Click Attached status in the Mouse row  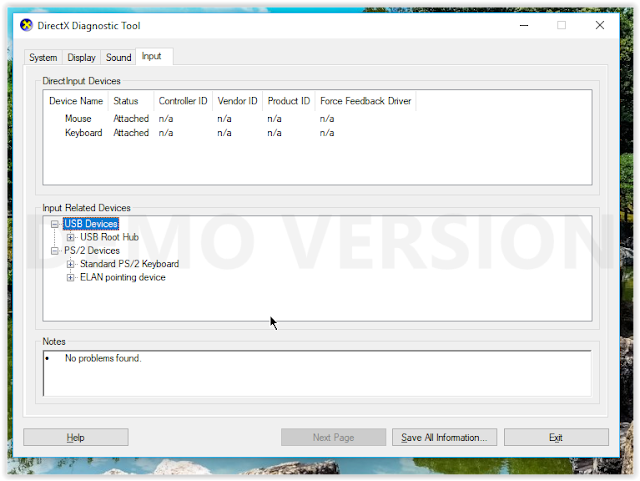tap(131, 119)
